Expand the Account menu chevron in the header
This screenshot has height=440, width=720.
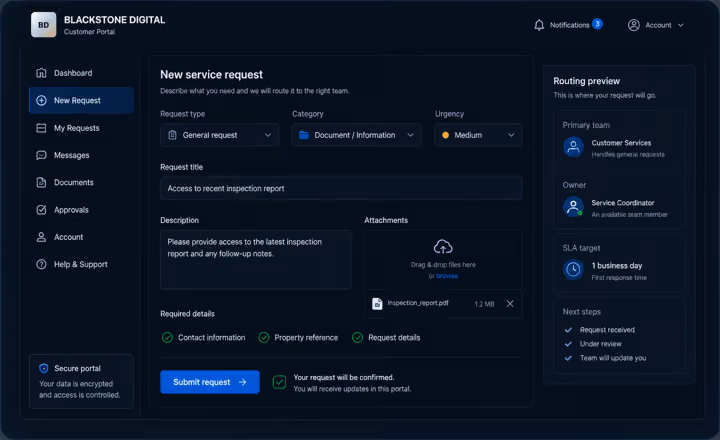(x=681, y=25)
